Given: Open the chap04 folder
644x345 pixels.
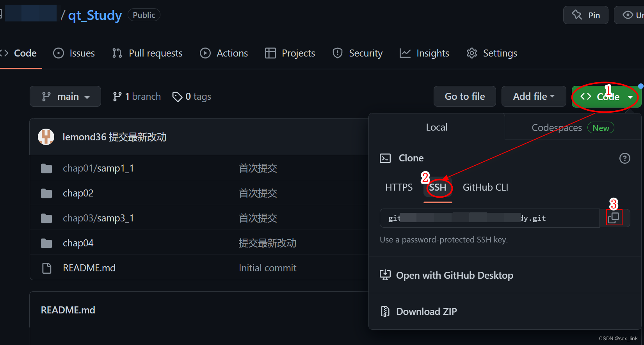Looking at the screenshot, I should click(78, 243).
